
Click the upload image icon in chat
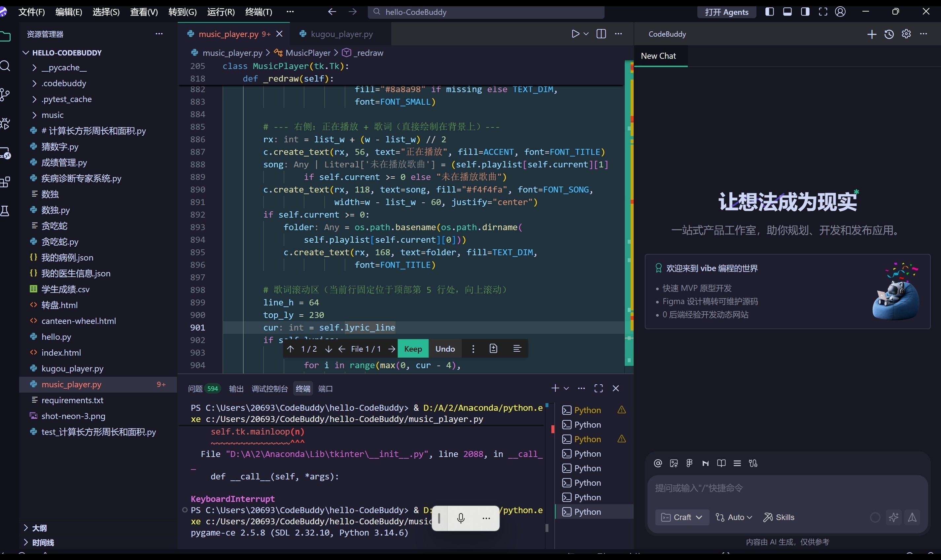pos(674,463)
